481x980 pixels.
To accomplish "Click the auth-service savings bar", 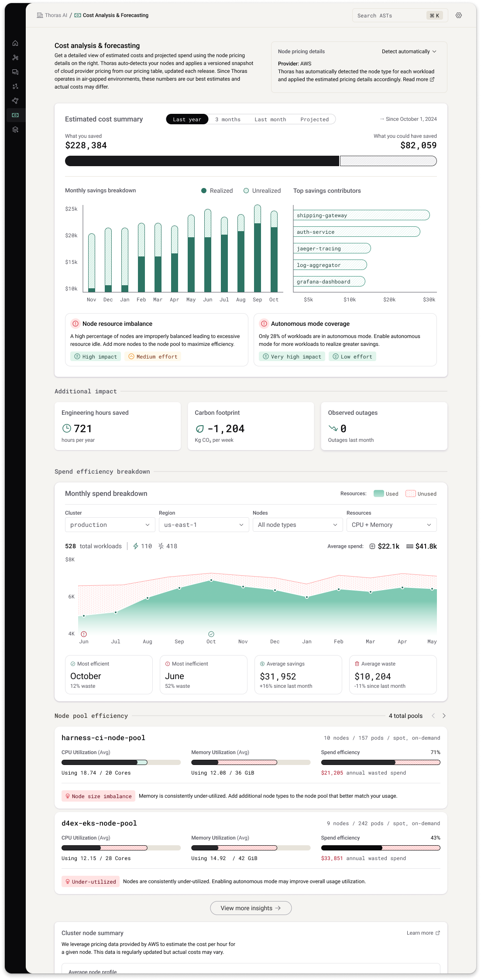I will pos(357,232).
